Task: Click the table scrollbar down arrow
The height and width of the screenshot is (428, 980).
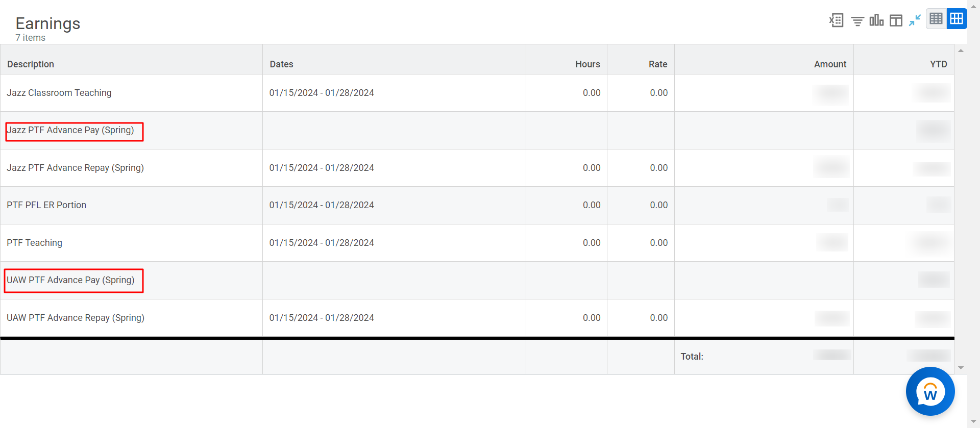Action: (x=961, y=368)
